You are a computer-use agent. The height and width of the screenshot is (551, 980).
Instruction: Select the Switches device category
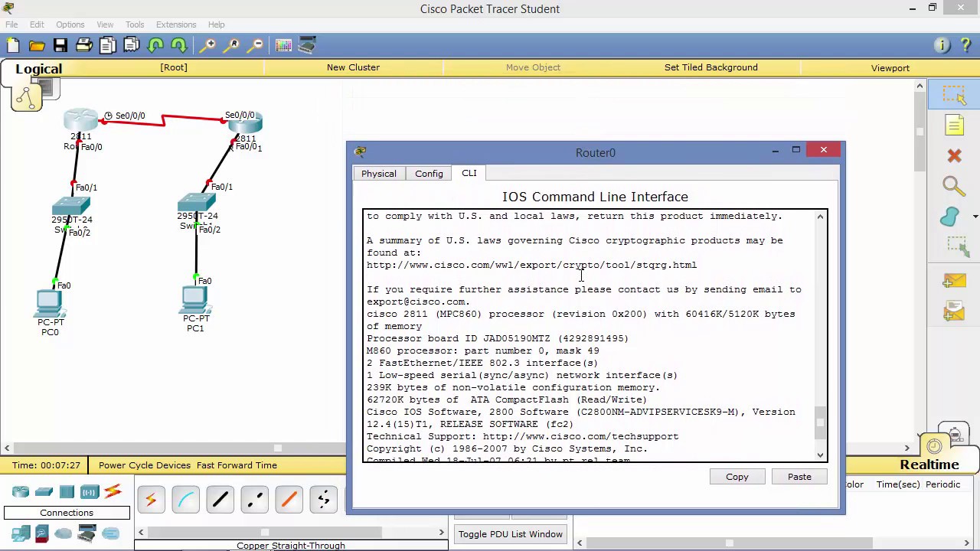[44, 491]
